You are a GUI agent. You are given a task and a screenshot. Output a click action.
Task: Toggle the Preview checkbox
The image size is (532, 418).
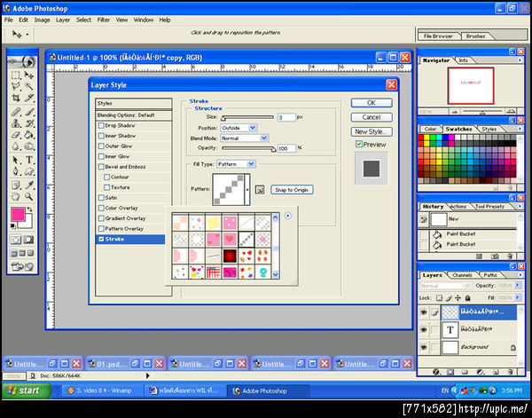tap(359, 145)
